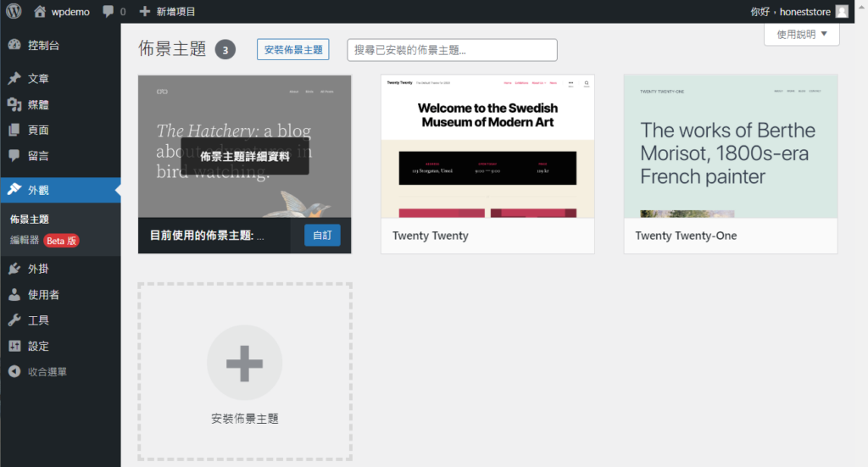The width and height of the screenshot is (868, 467).
Task: Open 控制台 dashboard from the sidebar
Action: [43, 46]
